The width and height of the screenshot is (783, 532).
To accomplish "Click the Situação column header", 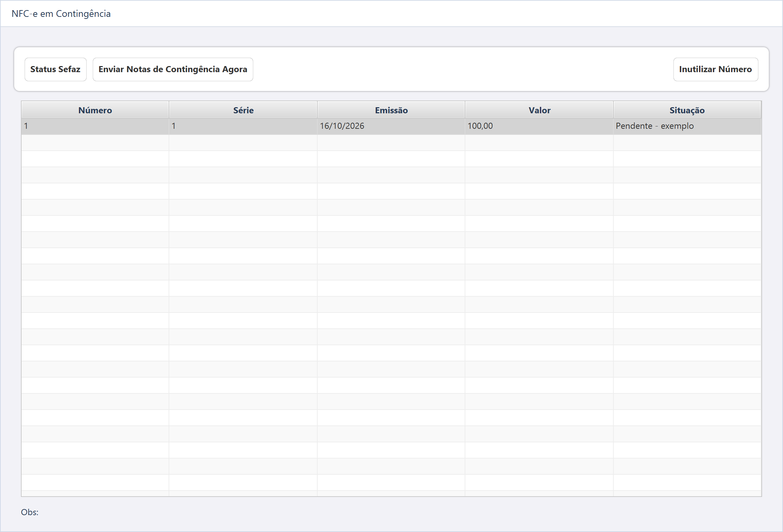I will click(687, 110).
